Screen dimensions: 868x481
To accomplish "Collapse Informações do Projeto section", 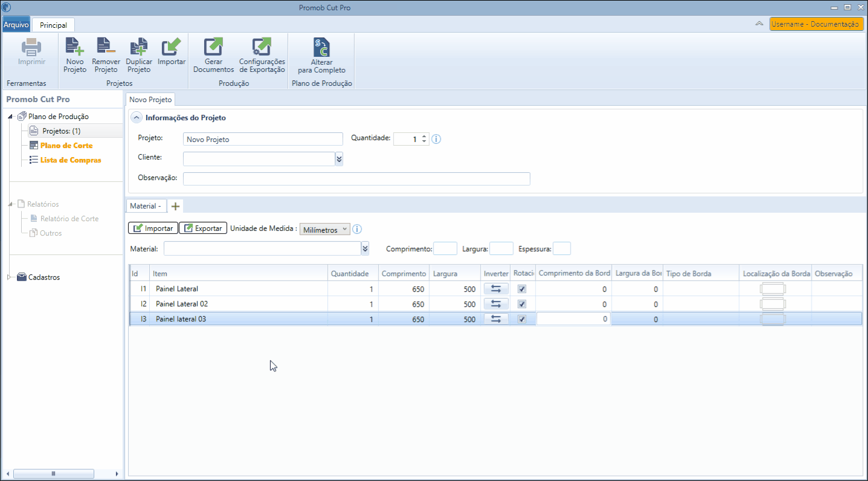I will [137, 117].
